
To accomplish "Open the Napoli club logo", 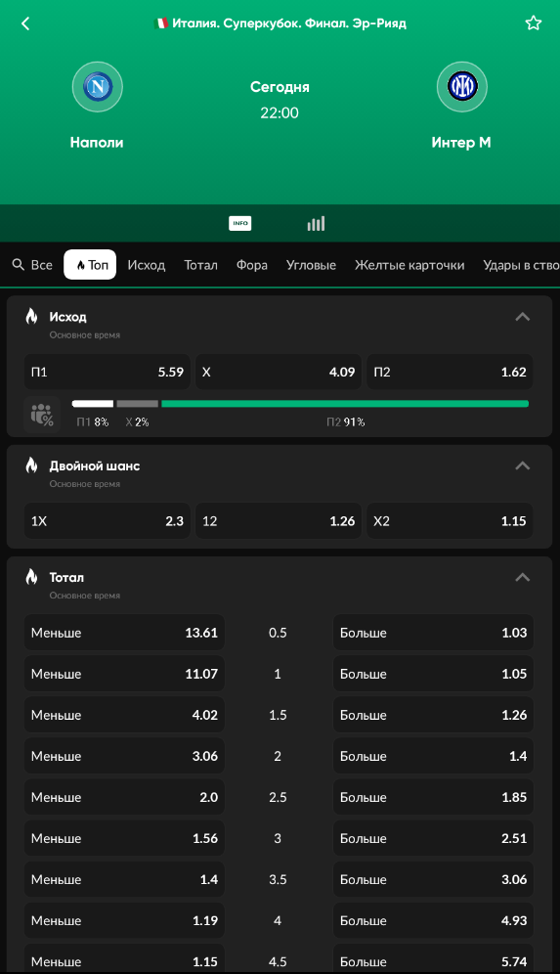I will 98,86.
